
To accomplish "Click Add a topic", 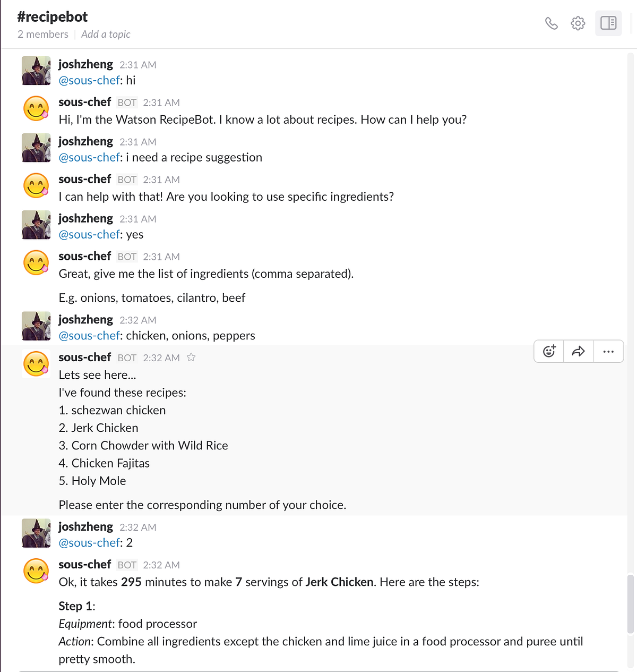I will pyautogui.click(x=106, y=34).
